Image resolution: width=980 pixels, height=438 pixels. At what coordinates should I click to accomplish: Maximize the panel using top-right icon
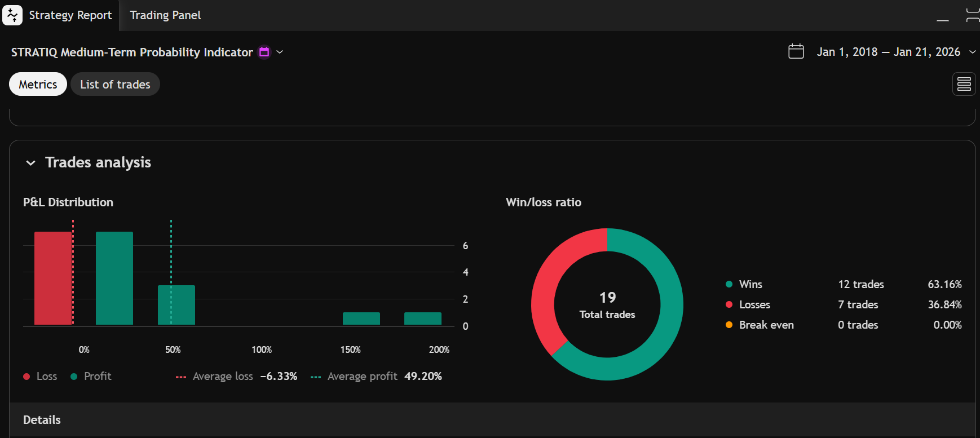point(973,15)
